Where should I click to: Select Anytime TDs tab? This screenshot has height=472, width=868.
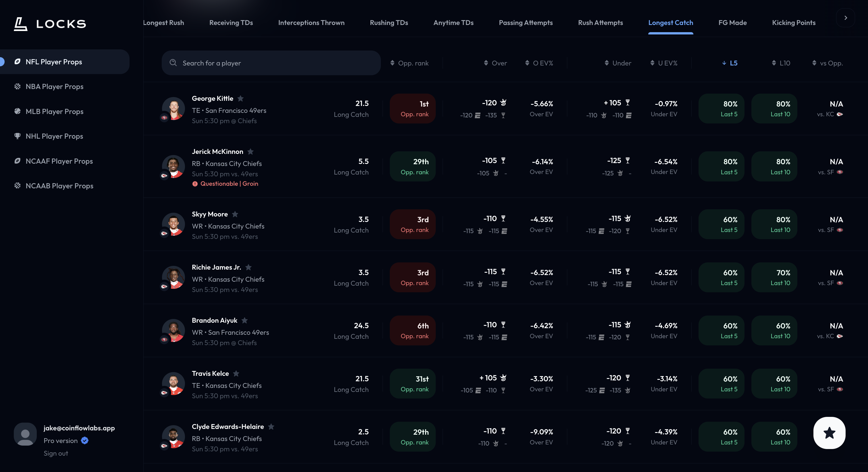pyautogui.click(x=454, y=23)
